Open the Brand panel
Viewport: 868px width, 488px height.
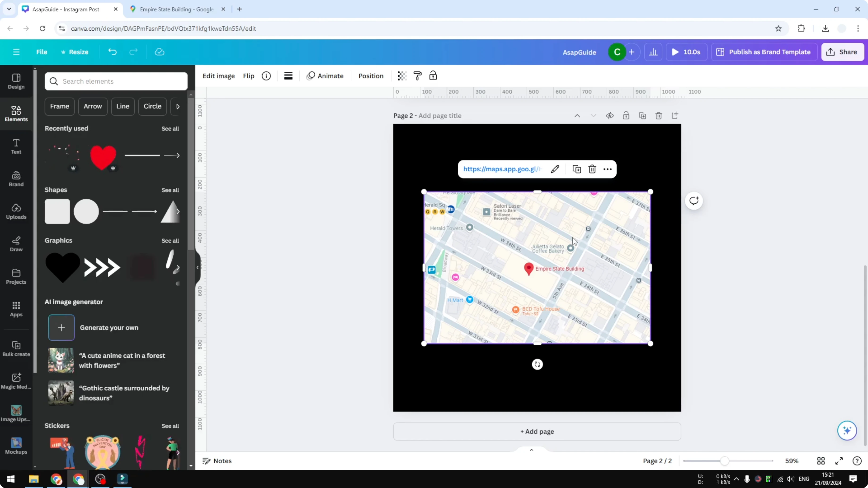tap(16, 179)
